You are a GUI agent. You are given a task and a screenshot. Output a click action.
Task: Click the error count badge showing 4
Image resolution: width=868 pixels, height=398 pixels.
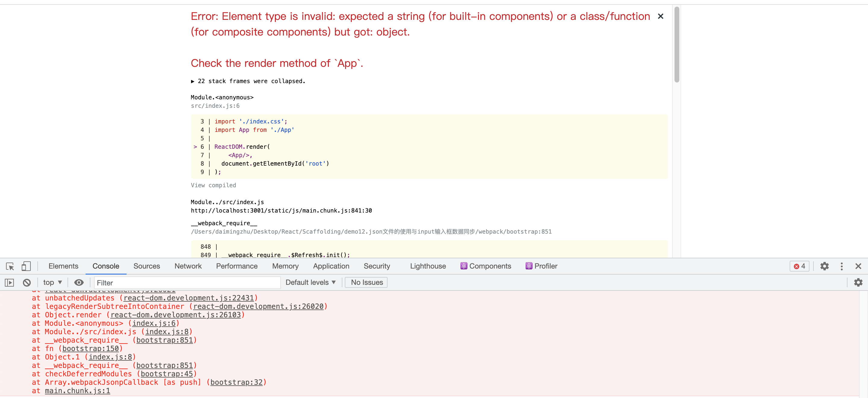[799, 266]
